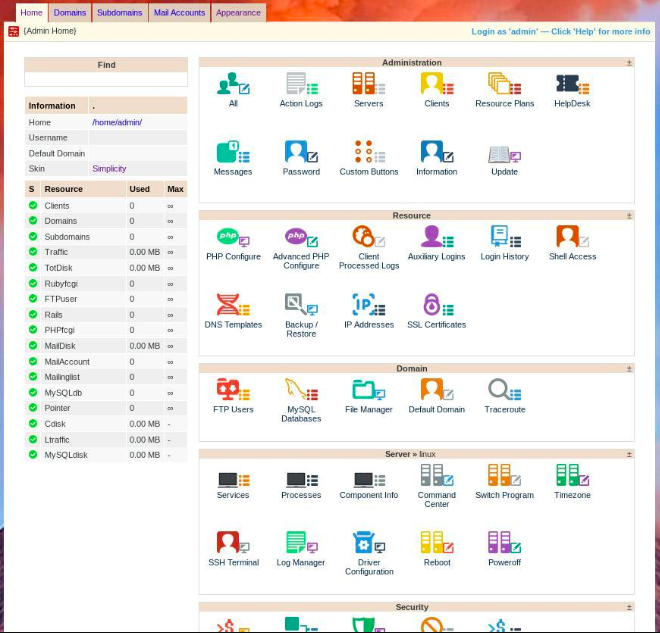Open Action Logs

click(x=301, y=84)
